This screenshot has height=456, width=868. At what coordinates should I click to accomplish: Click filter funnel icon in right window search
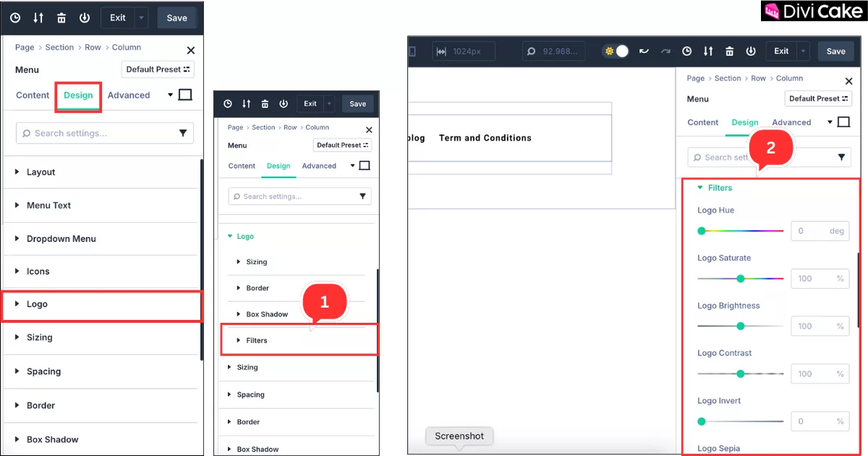coord(842,157)
